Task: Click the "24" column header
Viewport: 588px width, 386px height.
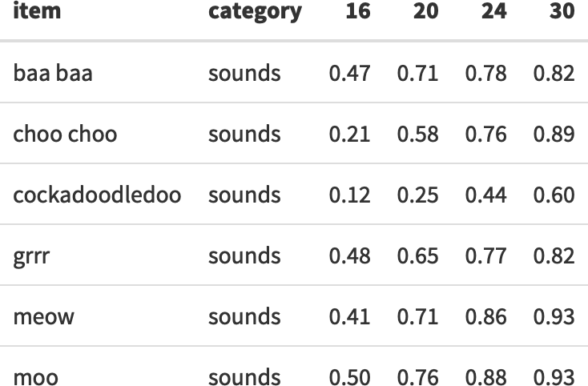Action: [494, 13]
